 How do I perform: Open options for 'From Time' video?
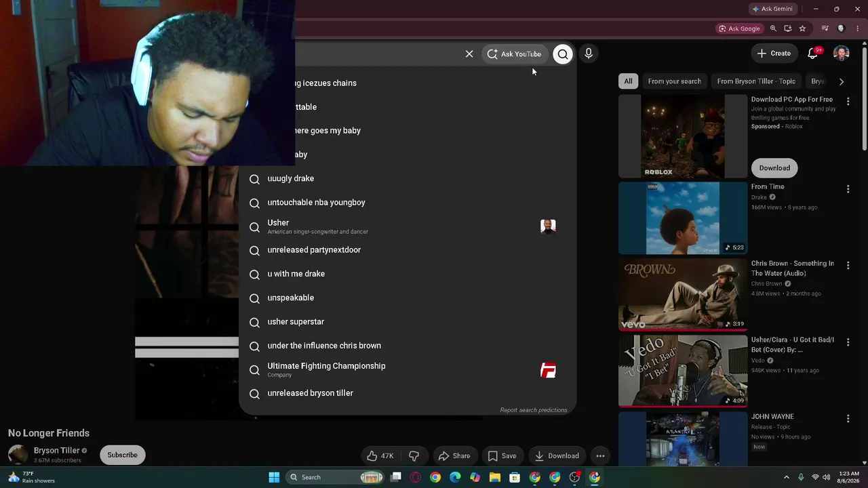[x=848, y=189]
